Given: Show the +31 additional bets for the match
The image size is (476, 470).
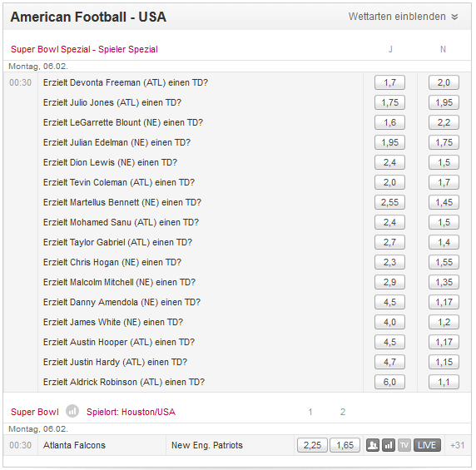Looking at the screenshot, I should click(x=457, y=445).
